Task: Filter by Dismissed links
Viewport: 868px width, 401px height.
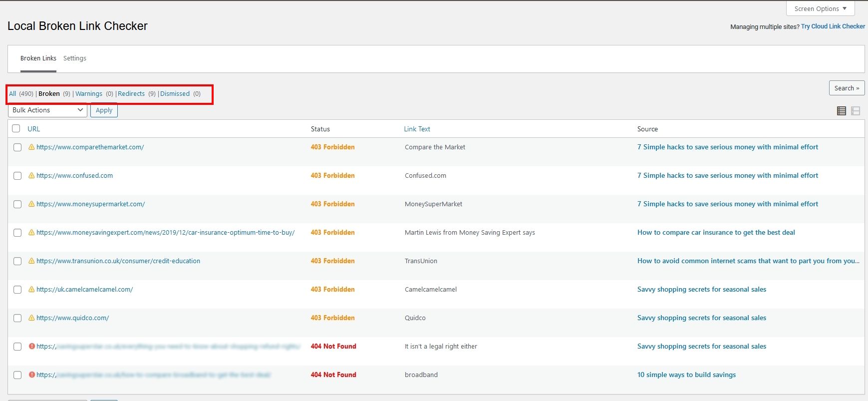Action: click(x=175, y=94)
